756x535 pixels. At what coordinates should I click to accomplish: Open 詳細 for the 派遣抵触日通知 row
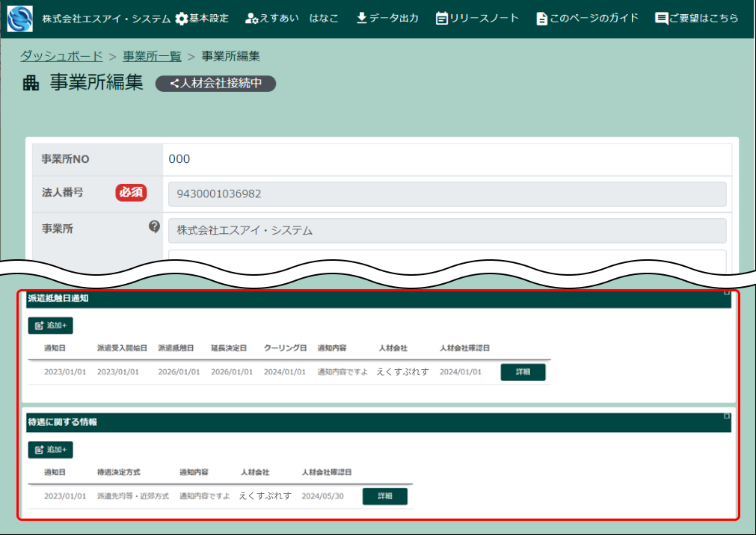coord(523,372)
